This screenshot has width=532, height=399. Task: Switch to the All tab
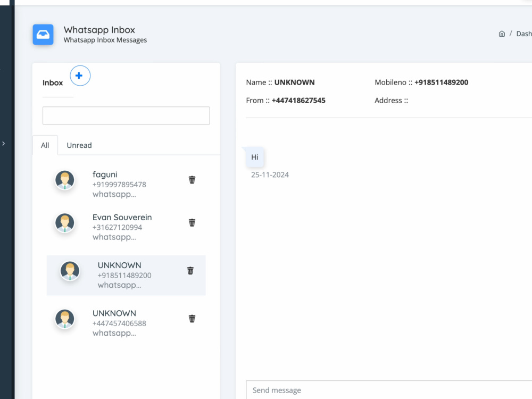click(45, 145)
